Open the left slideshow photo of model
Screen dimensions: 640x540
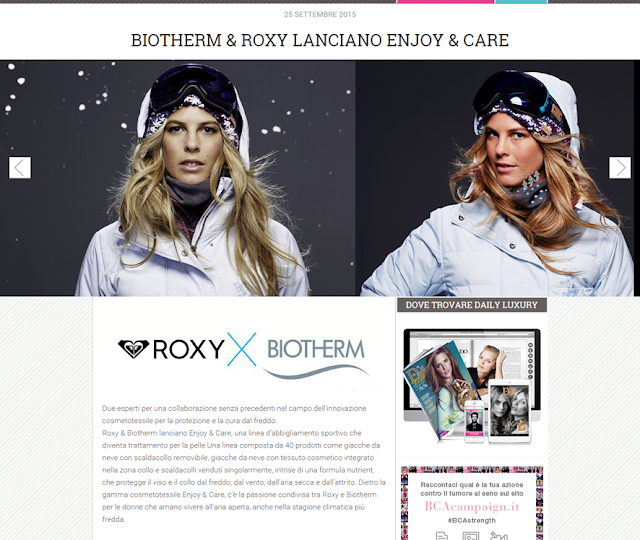pyautogui.click(x=178, y=178)
